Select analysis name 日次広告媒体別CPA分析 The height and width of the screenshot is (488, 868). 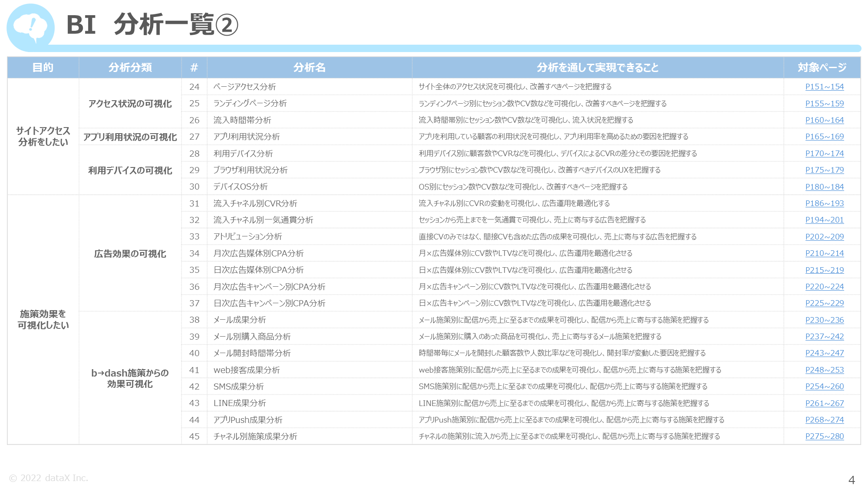pyautogui.click(x=259, y=270)
